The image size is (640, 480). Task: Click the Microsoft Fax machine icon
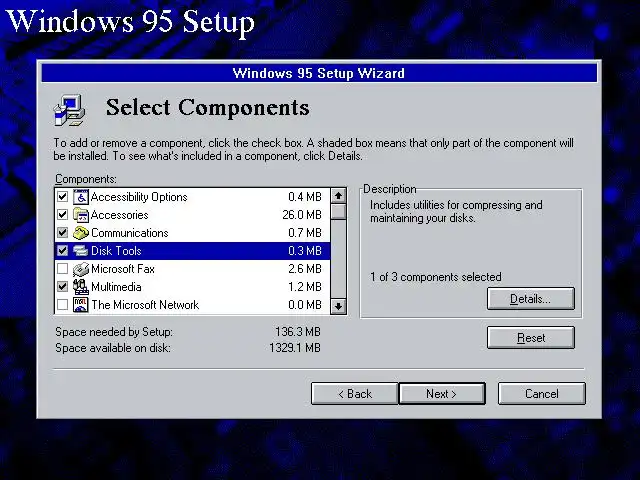tap(81, 269)
